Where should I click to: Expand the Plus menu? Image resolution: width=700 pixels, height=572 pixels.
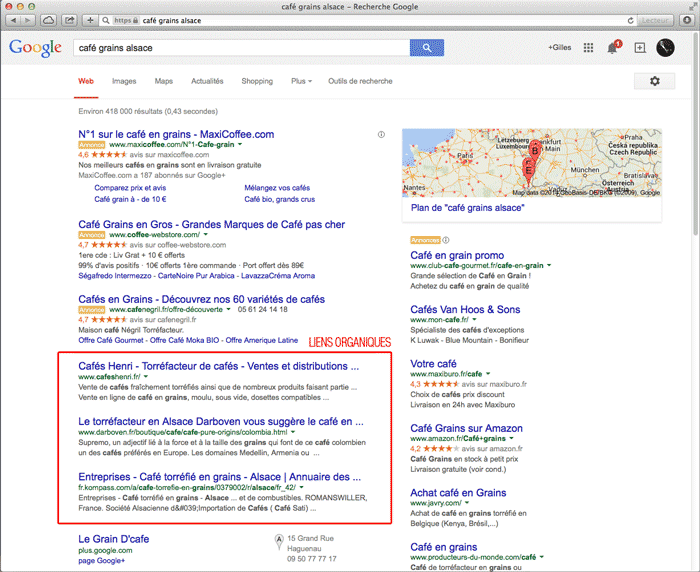301,81
